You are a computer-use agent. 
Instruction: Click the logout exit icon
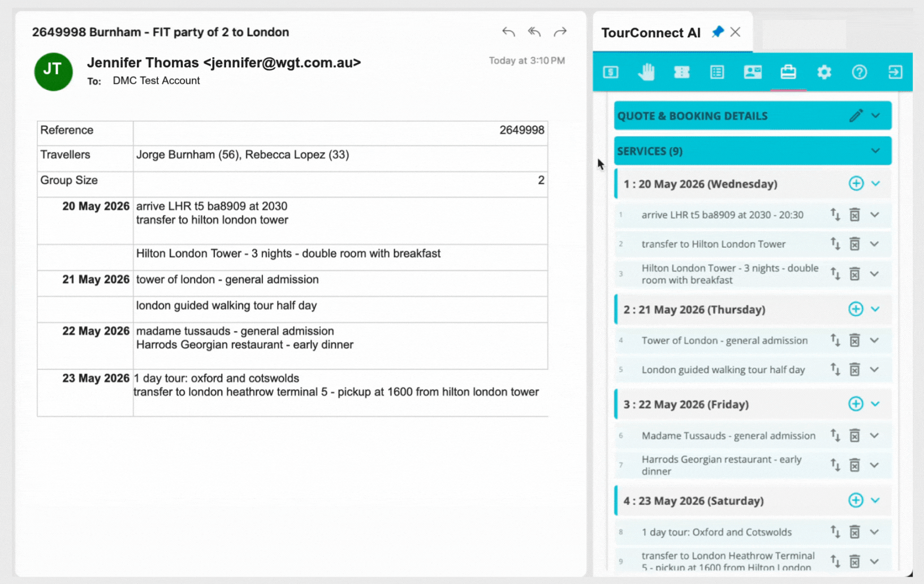click(895, 72)
